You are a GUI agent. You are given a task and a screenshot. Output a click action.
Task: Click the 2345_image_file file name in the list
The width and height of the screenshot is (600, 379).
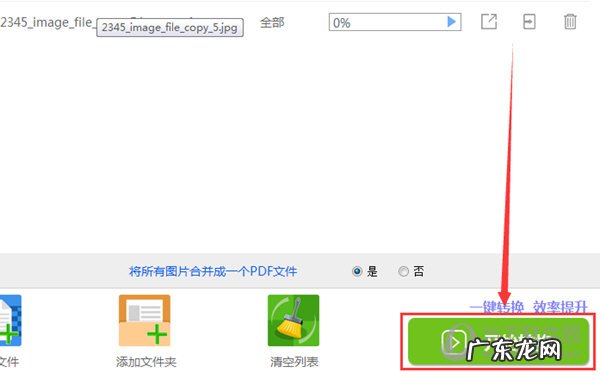[47, 23]
